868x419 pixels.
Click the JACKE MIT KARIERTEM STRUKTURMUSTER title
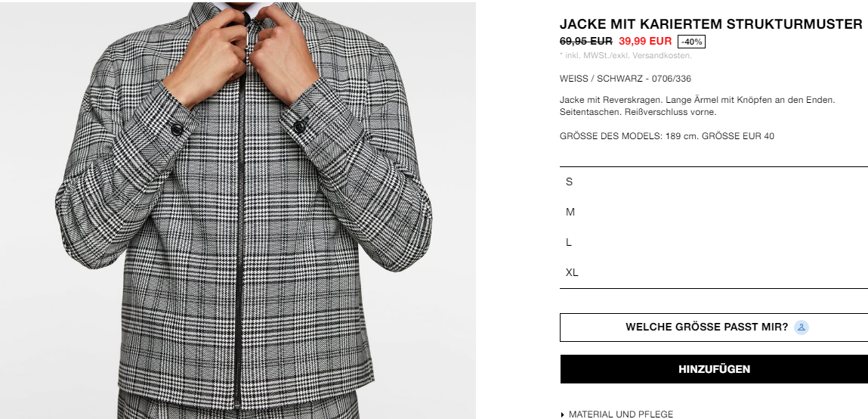tap(711, 24)
